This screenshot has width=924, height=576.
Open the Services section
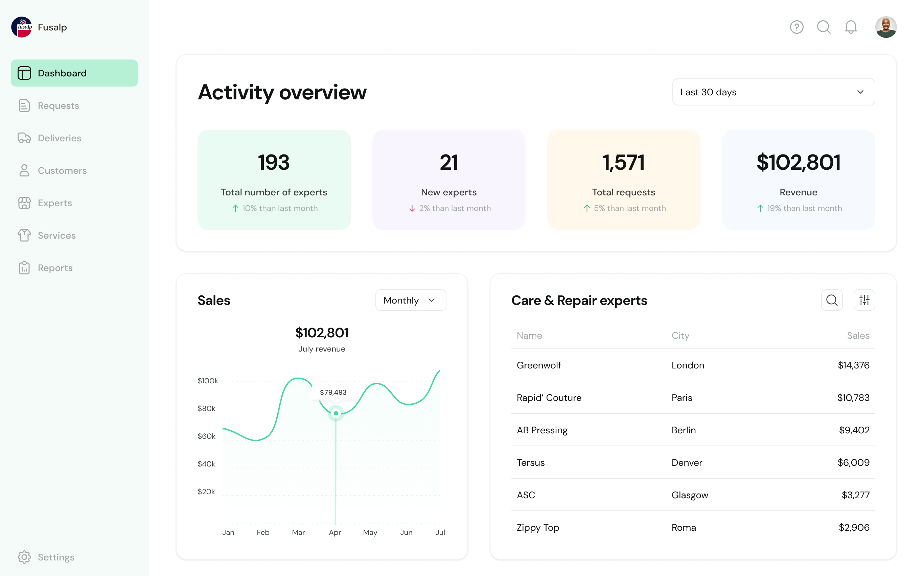point(56,235)
